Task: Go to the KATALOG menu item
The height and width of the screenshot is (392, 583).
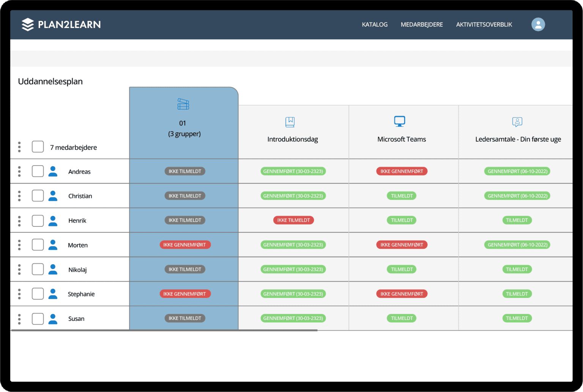Action: (x=375, y=25)
